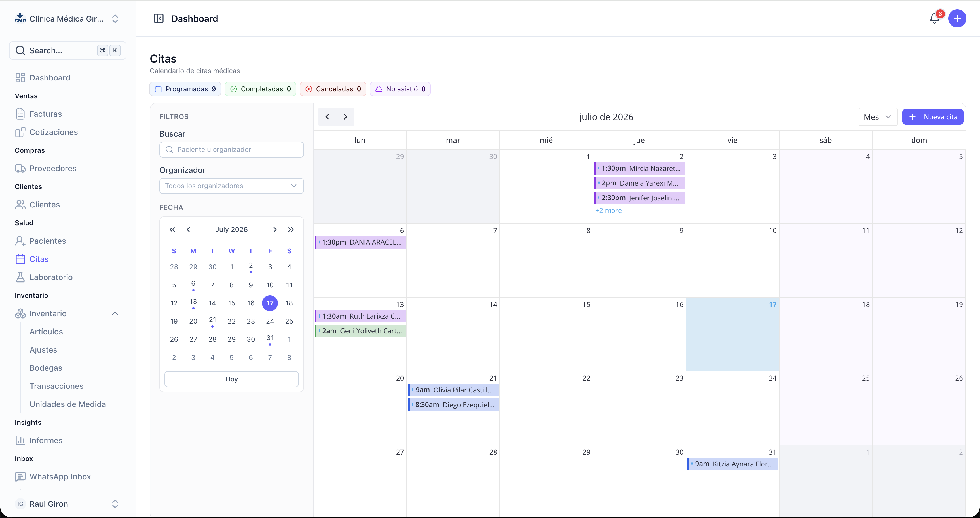The width and height of the screenshot is (980, 518).
Task: Click the Clientes people icon
Action: [20, 205]
